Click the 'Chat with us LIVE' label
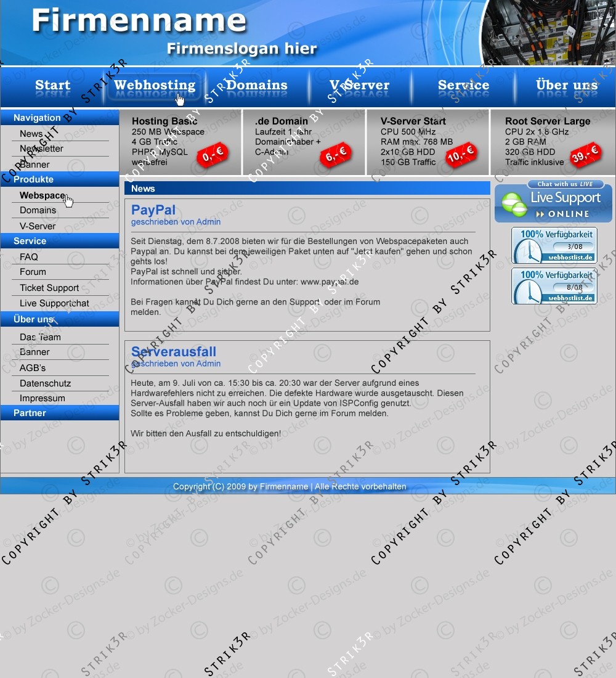This screenshot has height=678, width=616. (565, 184)
